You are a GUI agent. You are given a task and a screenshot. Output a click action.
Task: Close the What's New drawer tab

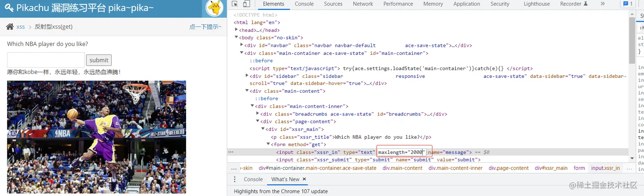(305, 179)
